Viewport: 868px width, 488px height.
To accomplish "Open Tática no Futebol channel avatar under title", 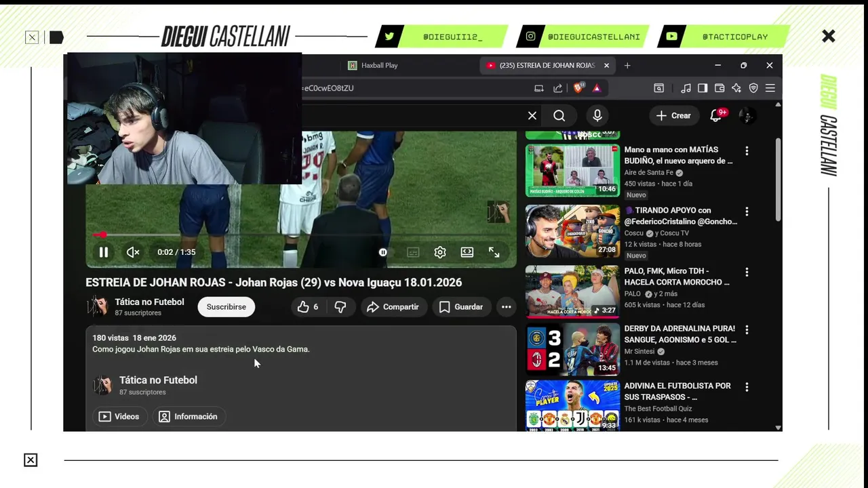I will 97,307.
